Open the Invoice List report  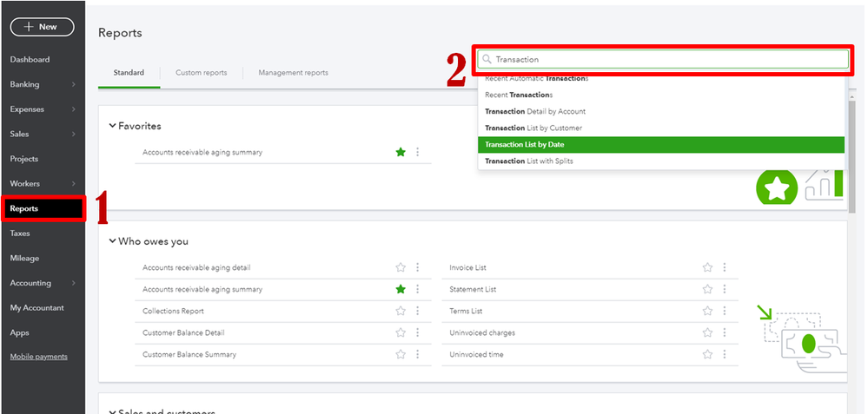coord(467,267)
